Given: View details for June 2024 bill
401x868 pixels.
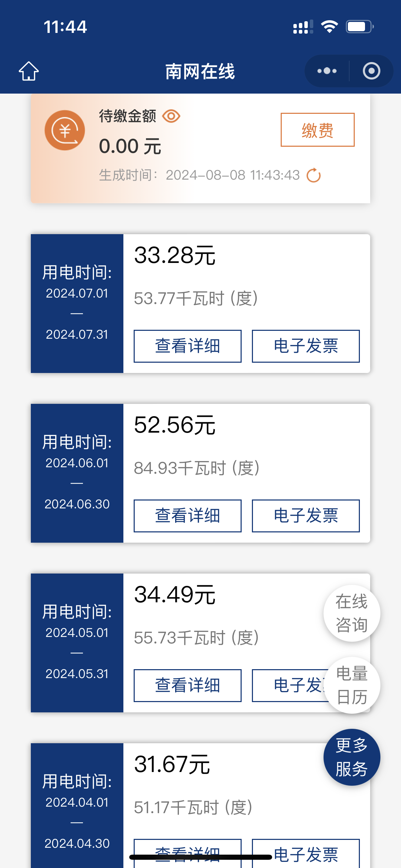Looking at the screenshot, I should pyautogui.click(x=187, y=516).
